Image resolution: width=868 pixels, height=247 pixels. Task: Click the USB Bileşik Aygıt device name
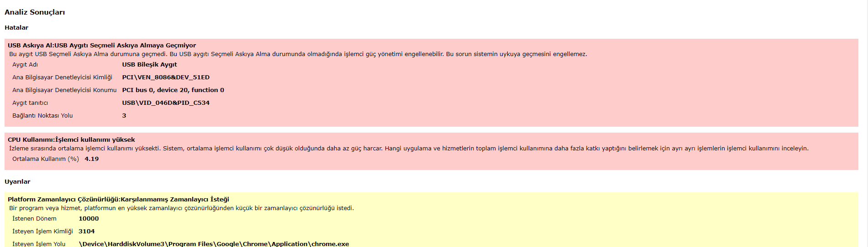149,65
